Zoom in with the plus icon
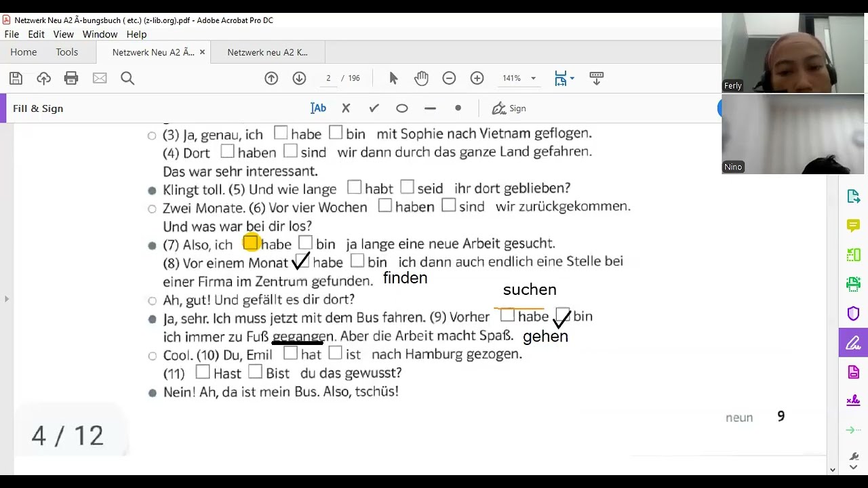This screenshot has height=488, width=868. pyautogui.click(x=477, y=79)
